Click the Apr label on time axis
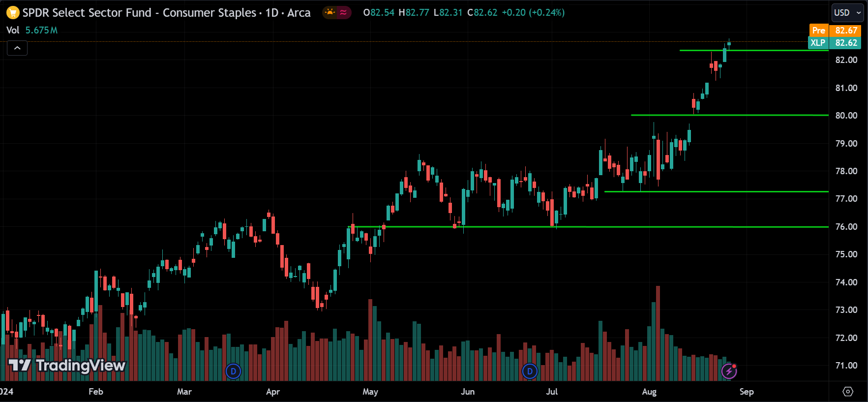This screenshot has width=868, height=402. tap(273, 392)
